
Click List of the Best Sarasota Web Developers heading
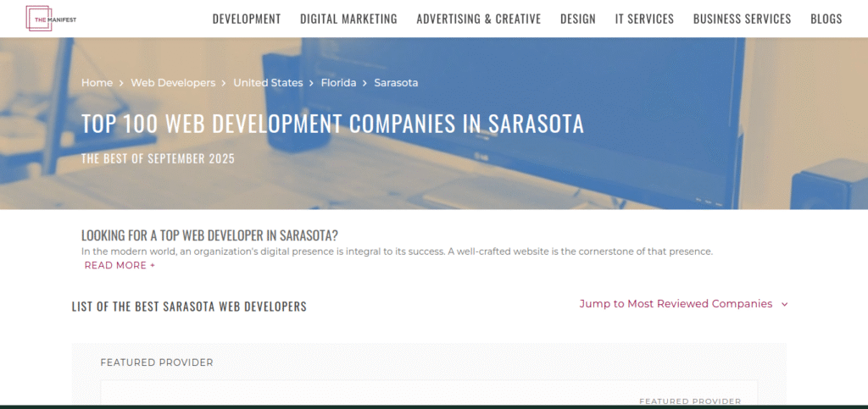189,307
